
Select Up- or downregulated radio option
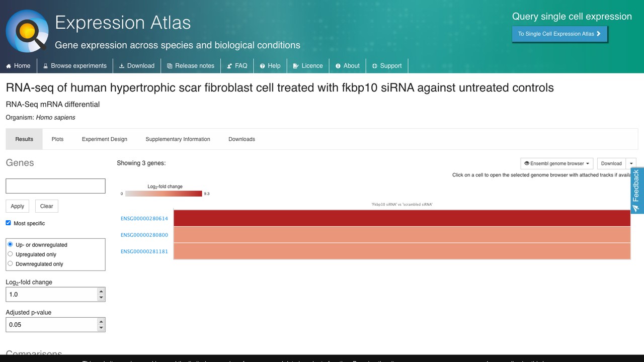[x=10, y=244]
